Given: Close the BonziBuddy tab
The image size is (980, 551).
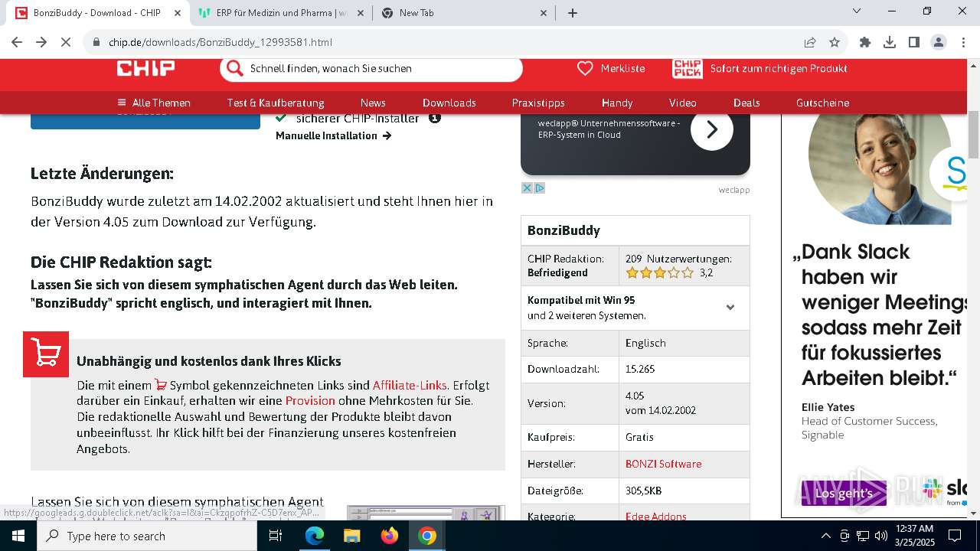Looking at the screenshot, I should 177,13.
